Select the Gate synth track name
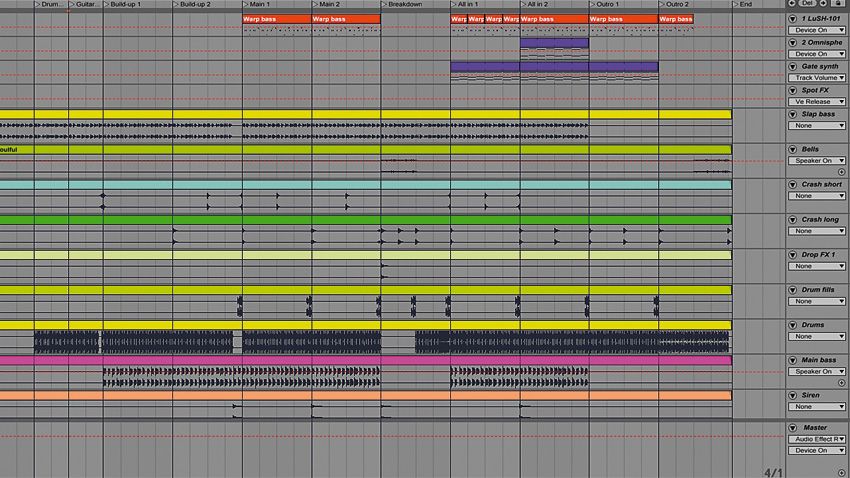 point(820,67)
